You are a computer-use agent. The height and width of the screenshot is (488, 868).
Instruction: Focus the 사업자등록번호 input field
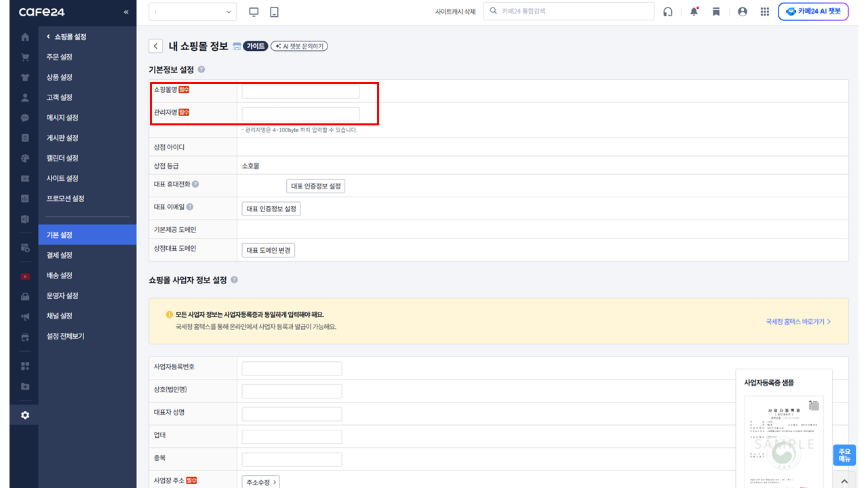click(292, 369)
